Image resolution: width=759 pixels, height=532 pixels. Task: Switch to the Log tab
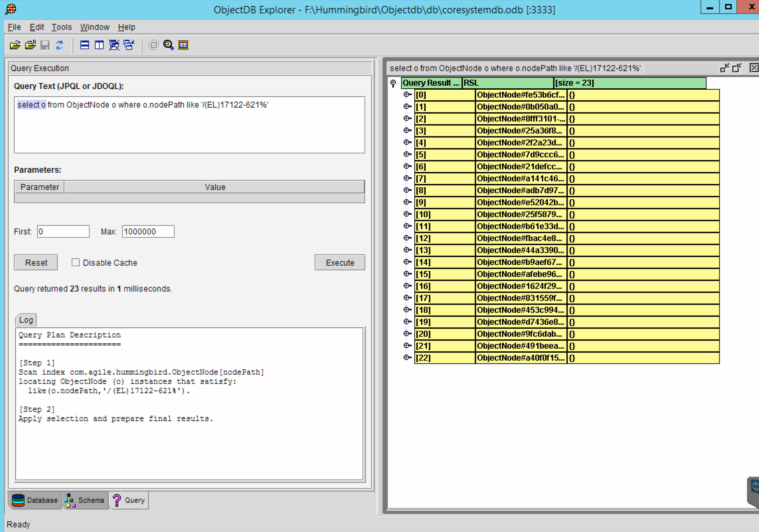26,320
